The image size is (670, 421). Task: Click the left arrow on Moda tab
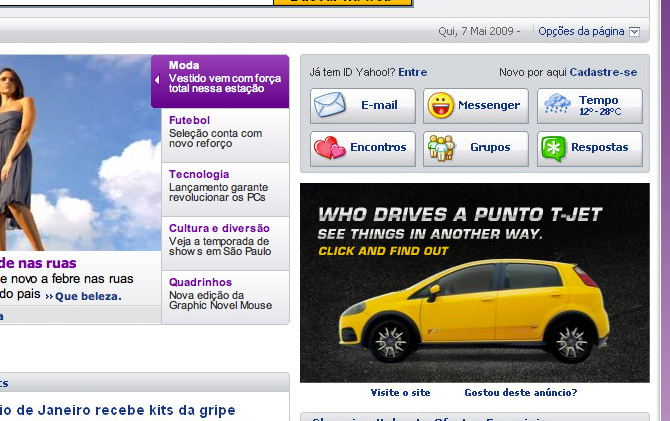point(157,79)
